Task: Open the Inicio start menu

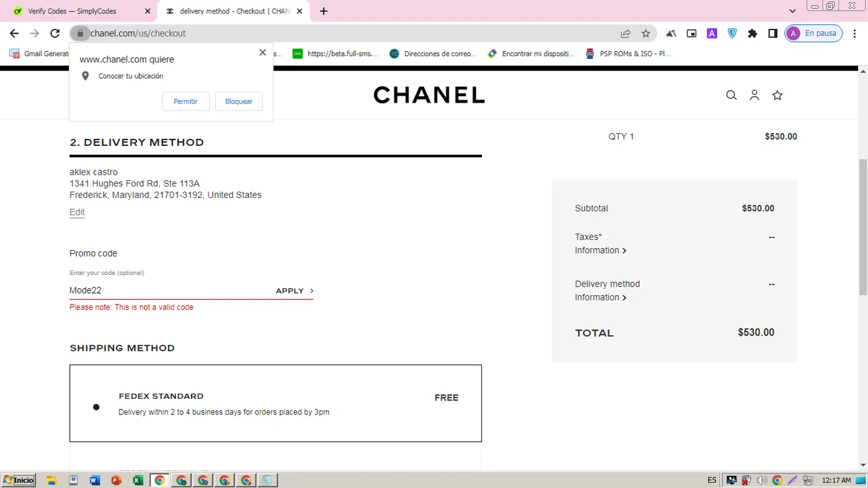Action: click(x=19, y=480)
